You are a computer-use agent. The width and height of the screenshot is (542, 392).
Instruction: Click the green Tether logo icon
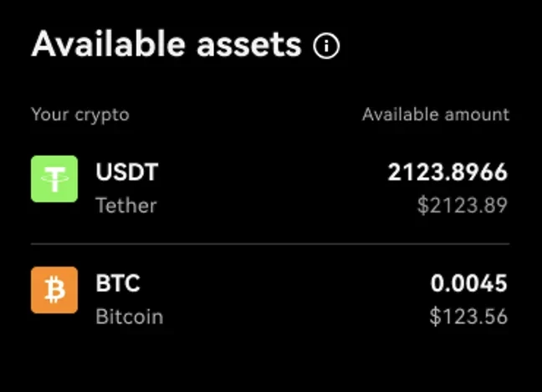(54, 179)
